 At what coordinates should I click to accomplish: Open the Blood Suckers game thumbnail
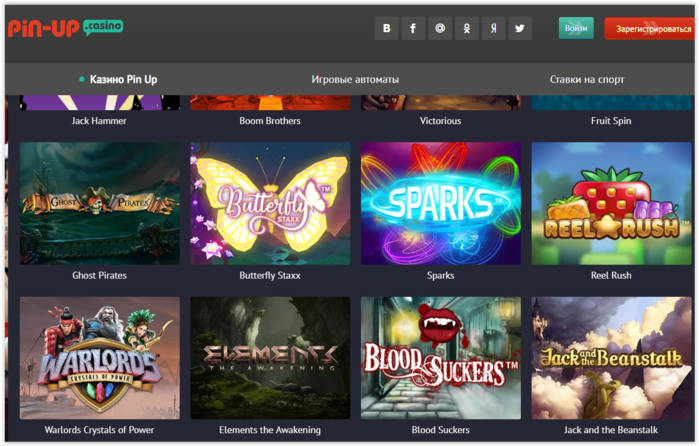[441, 358]
